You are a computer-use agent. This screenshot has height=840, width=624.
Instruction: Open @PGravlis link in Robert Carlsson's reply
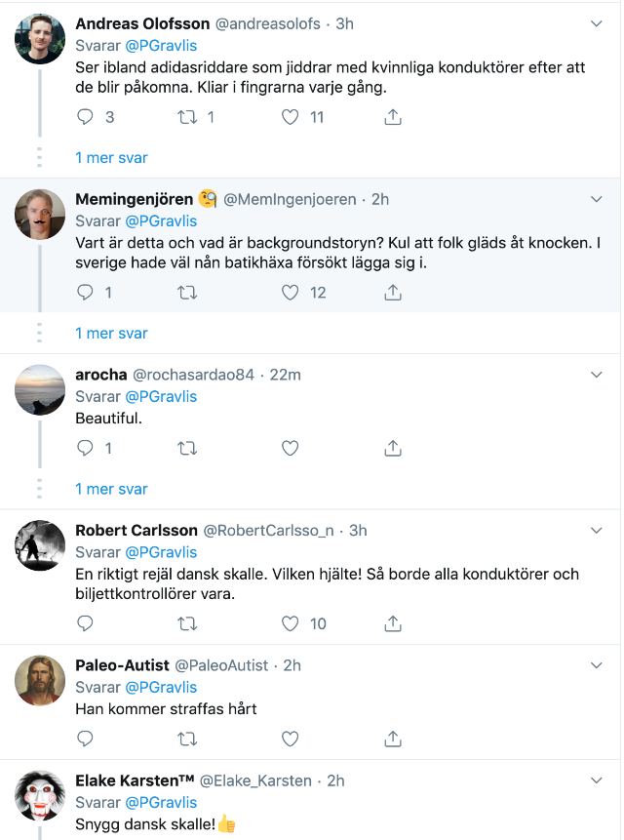[161, 552]
